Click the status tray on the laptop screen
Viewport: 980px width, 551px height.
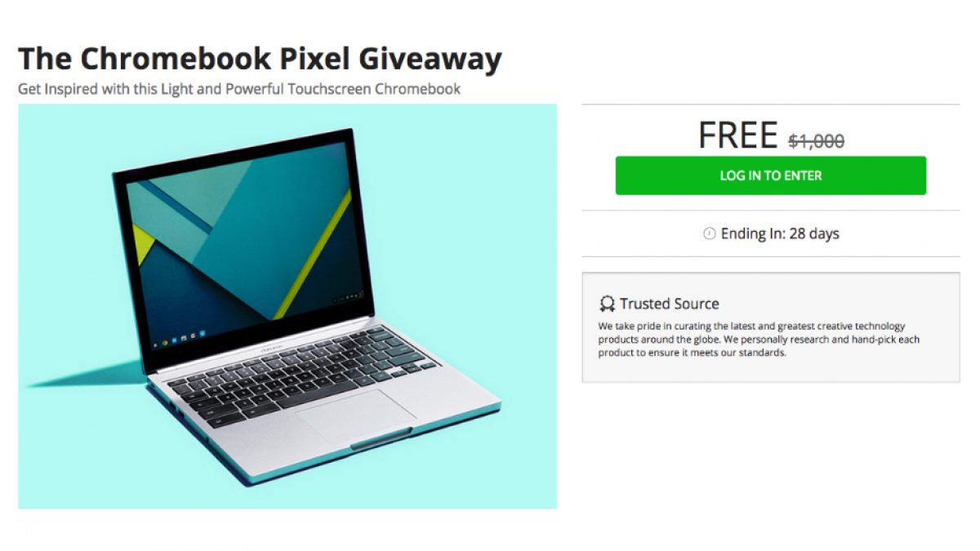coord(349,297)
